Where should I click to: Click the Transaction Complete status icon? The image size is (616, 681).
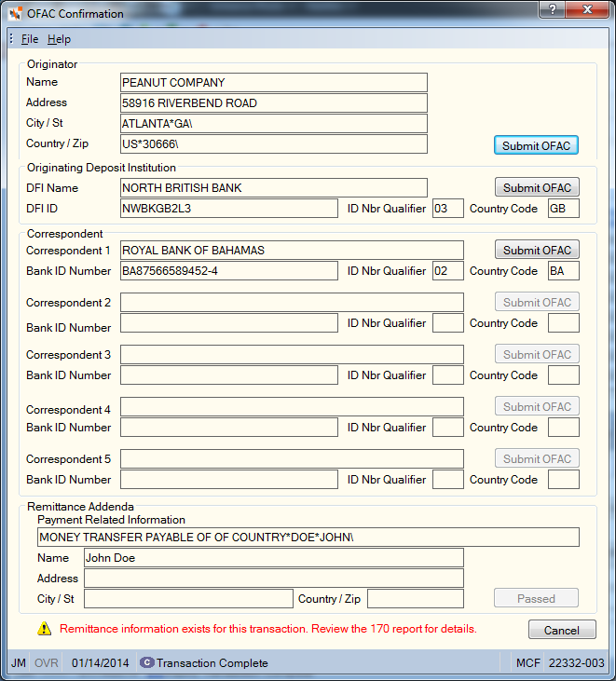[146, 662]
